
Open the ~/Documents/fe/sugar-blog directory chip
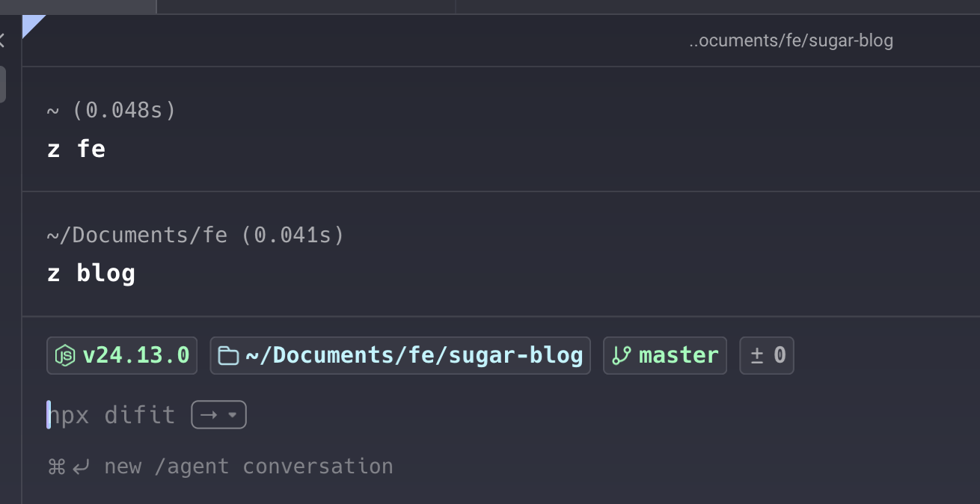click(414, 355)
